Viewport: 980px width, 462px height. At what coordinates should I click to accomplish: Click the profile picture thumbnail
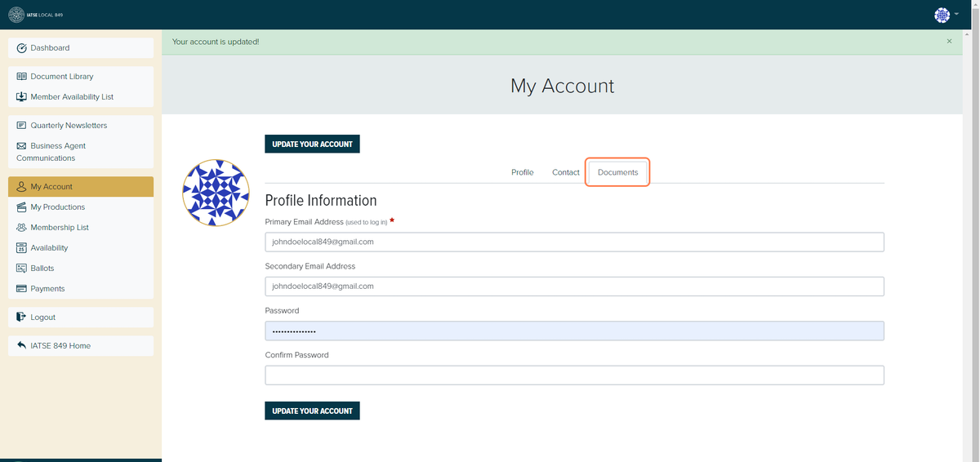pyautogui.click(x=216, y=193)
